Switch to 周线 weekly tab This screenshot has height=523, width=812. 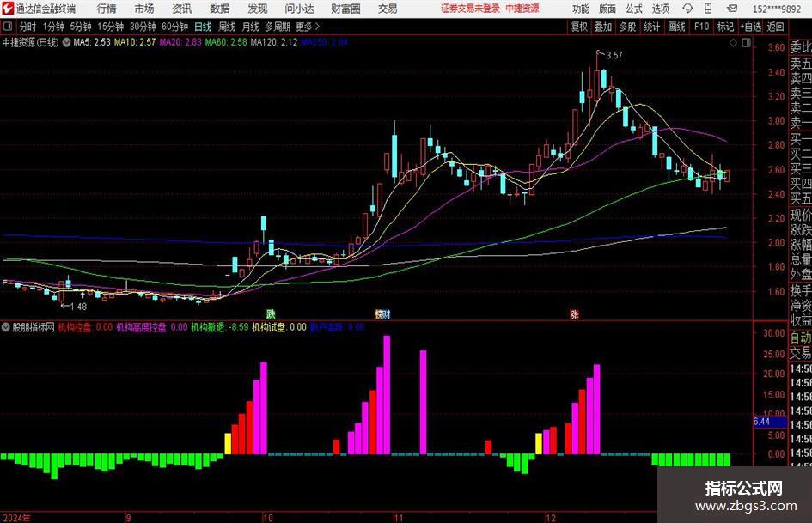point(227,27)
